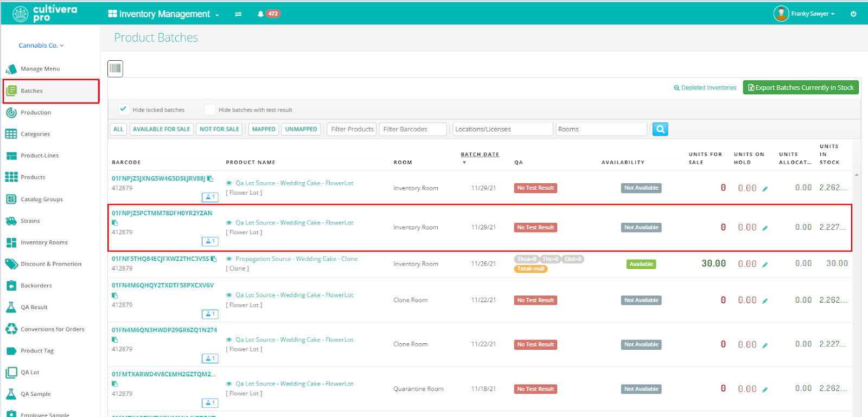Navigate to Discount & Promotion
This screenshot has width=868, height=417.
pos(51,264)
